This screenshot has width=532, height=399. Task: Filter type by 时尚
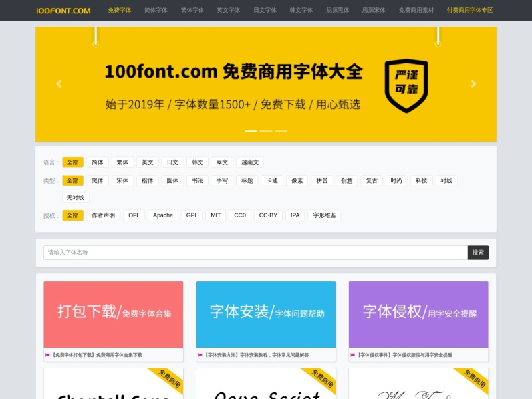[396, 180]
